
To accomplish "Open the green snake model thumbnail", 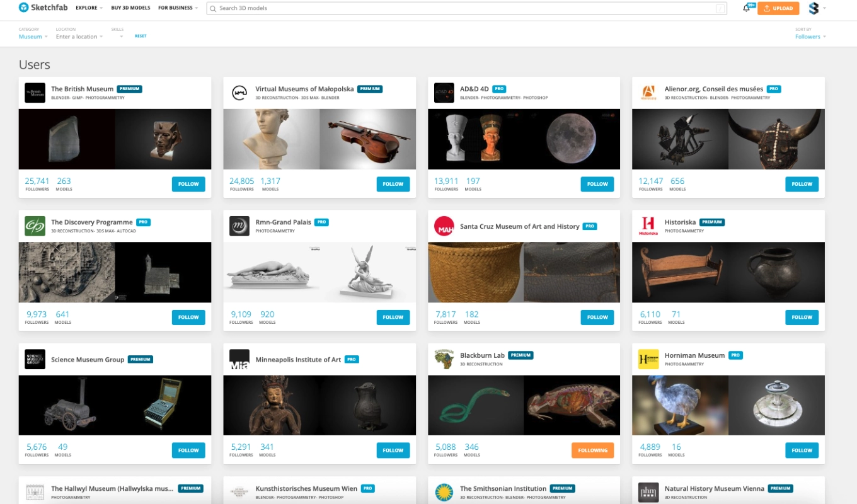I will (476, 405).
